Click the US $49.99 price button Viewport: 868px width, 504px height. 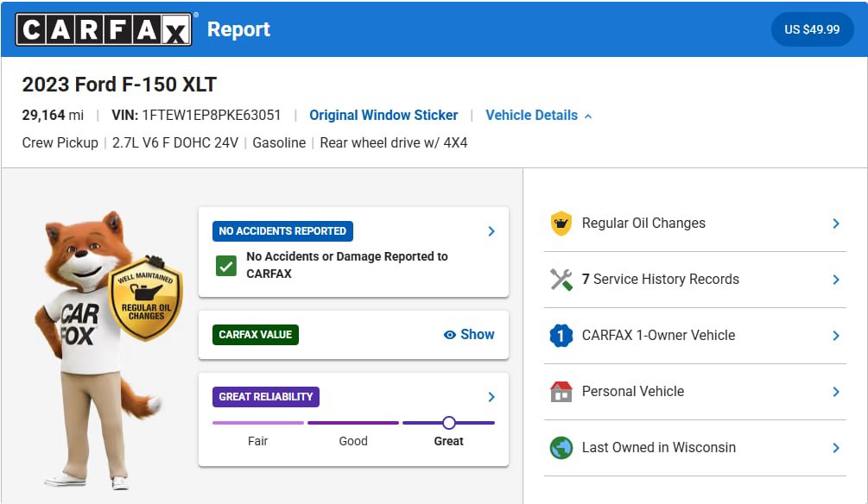pos(812,29)
